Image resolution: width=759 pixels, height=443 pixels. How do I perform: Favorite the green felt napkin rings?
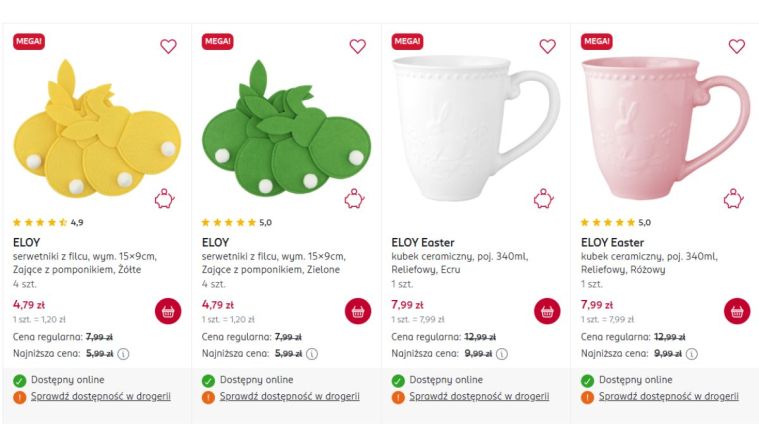[x=357, y=46]
